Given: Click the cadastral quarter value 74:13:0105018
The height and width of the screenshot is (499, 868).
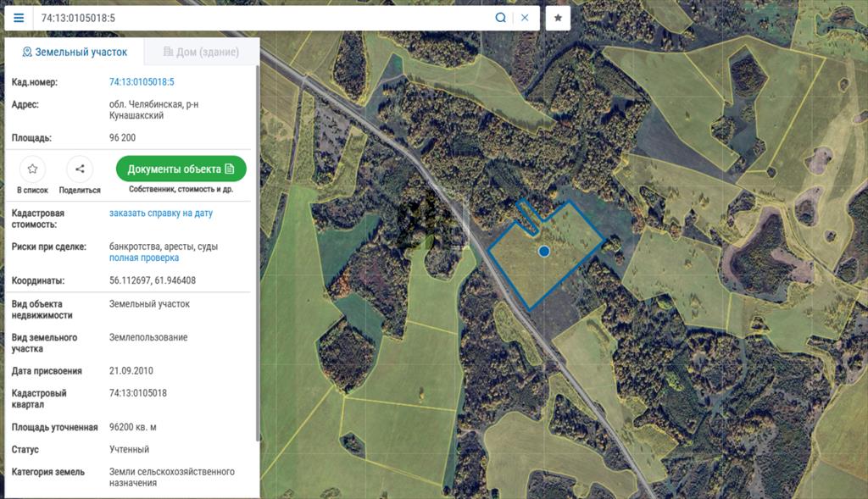Looking at the screenshot, I should tap(138, 393).
